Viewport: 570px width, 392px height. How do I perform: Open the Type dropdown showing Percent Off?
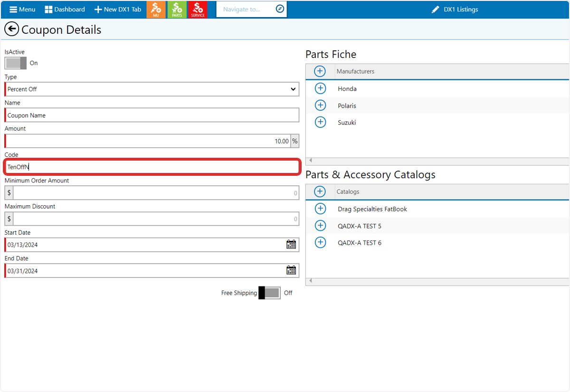coord(152,89)
